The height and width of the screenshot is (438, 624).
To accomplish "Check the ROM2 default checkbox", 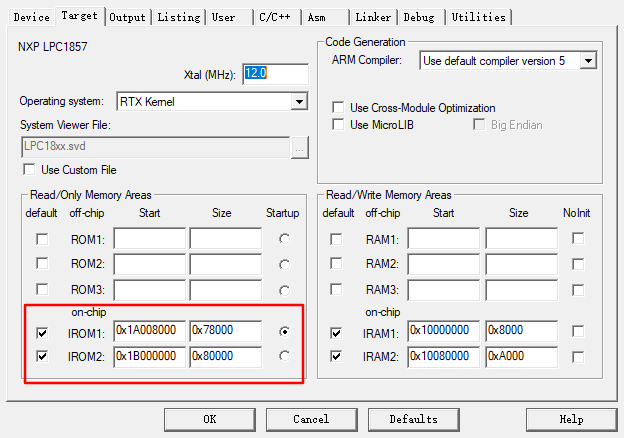I will coord(42,263).
